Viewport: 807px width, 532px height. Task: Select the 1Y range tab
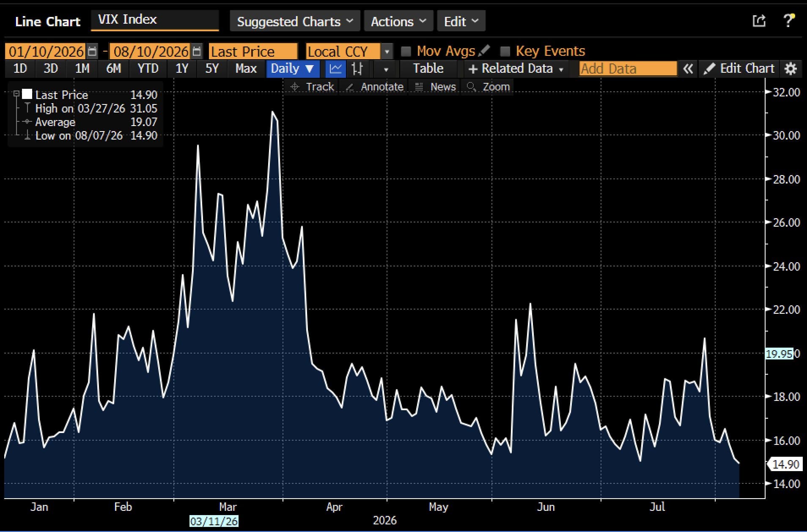(x=181, y=69)
